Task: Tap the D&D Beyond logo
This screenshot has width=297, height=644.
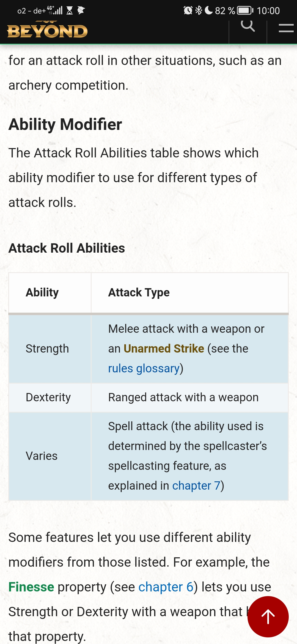Action: pos(47,31)
